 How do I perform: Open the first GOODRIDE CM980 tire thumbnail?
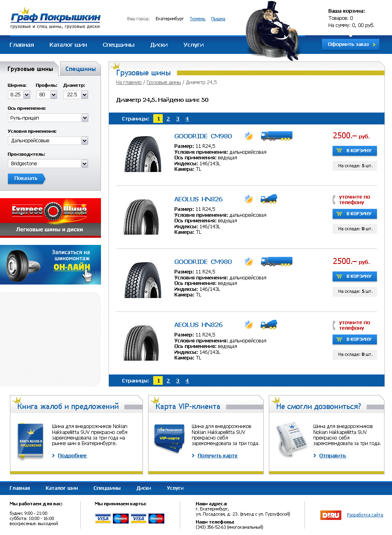point(143,154)
